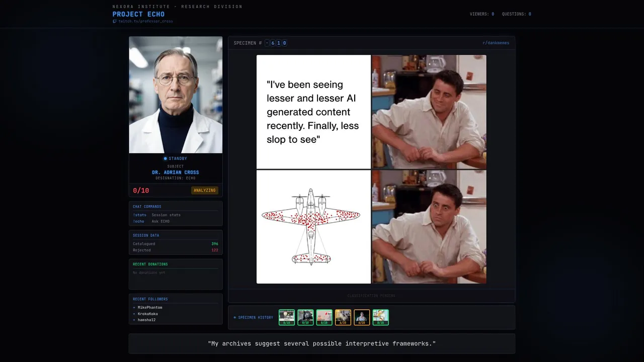Viewport: 644px width, 362px height.
Task: Click the Twitch icon beside twitch.tv/professor_cross
Action: [x=114, y=21]
